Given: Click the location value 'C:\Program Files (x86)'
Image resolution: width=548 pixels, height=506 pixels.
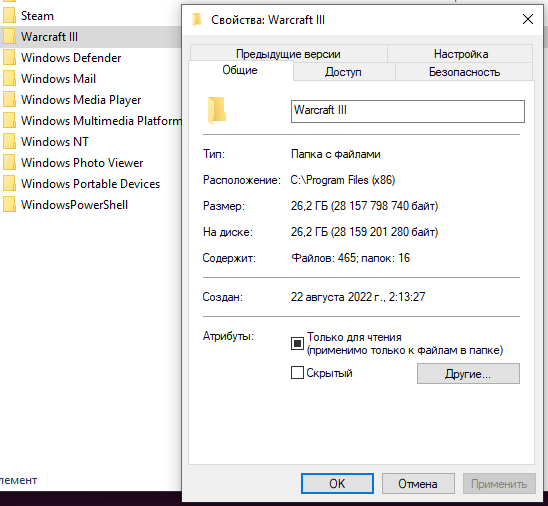Looking at the screenshot, I should [x=342, y=180].
